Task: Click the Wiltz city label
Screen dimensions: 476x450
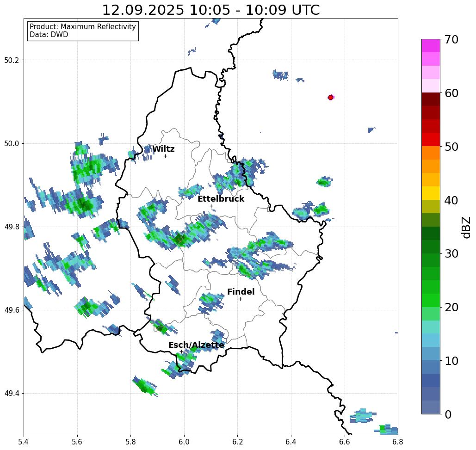Action: [163, 149]
